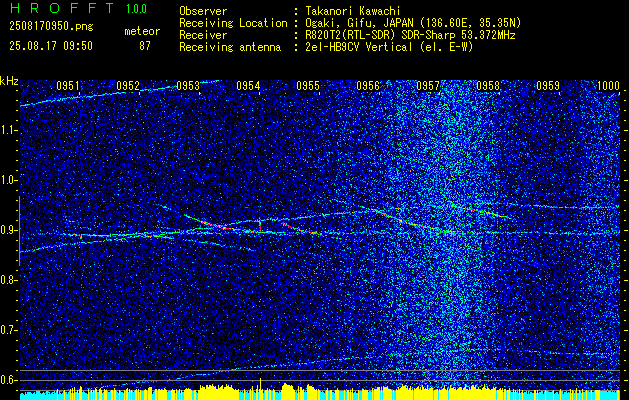The image size is (629, 400).
Task: Click time marker 0951
Action: point(67,86)
